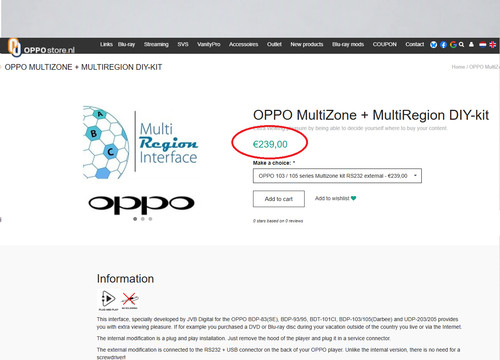Image resolution: width=500 pixels, height=360 pixels.
Task: Open the Facebook icon in header
Action: pyautogui.click(x=443, y=45)
